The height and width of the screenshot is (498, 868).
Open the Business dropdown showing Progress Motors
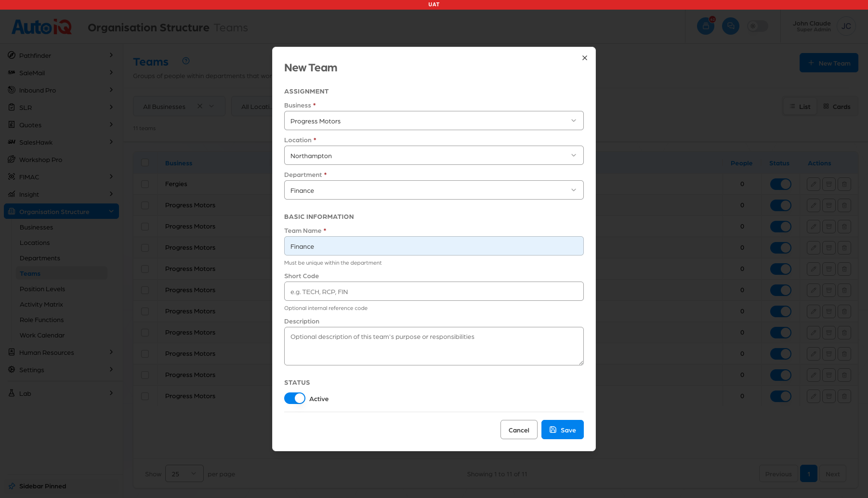(x=434, y=121)
